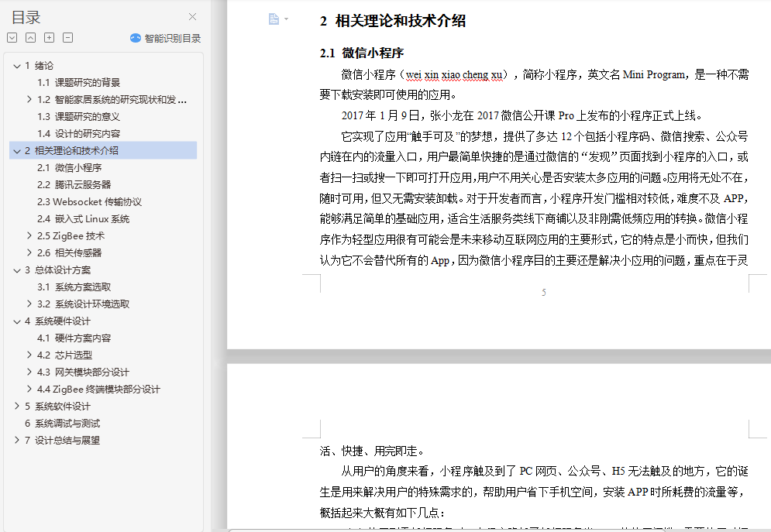Open 4.3 网关模块部分设计 entry
This screenshot has width=771, height=532.
(84, 372)
